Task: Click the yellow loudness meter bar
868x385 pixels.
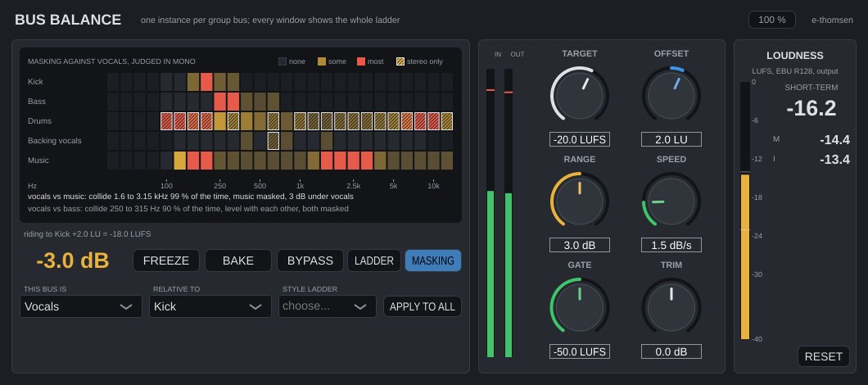Action: [745, 256]
